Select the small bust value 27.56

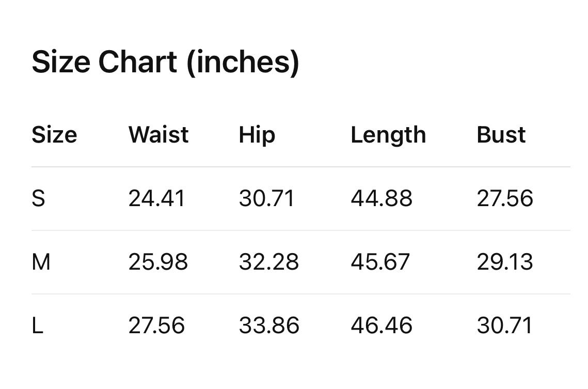(504, 198)
